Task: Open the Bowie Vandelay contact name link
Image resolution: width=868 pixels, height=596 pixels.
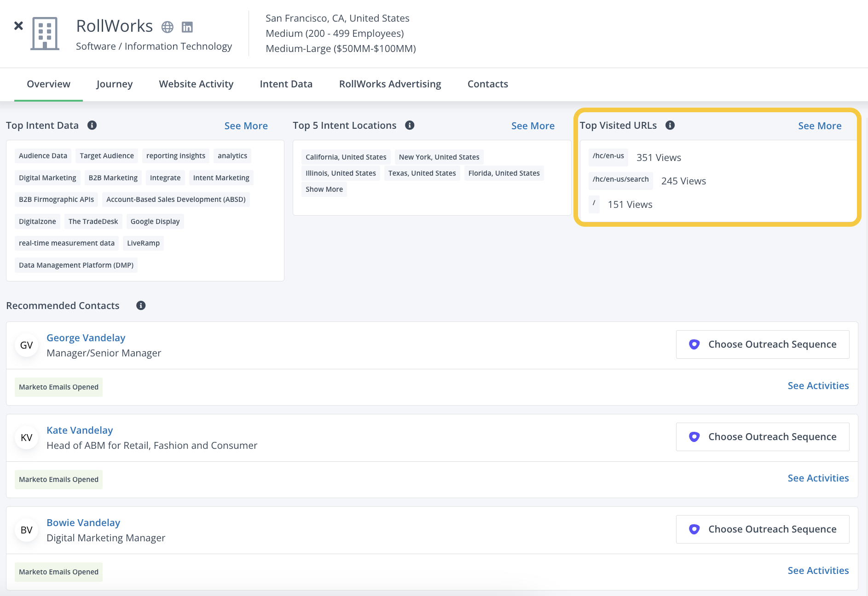Action: [x=83, y=523]
